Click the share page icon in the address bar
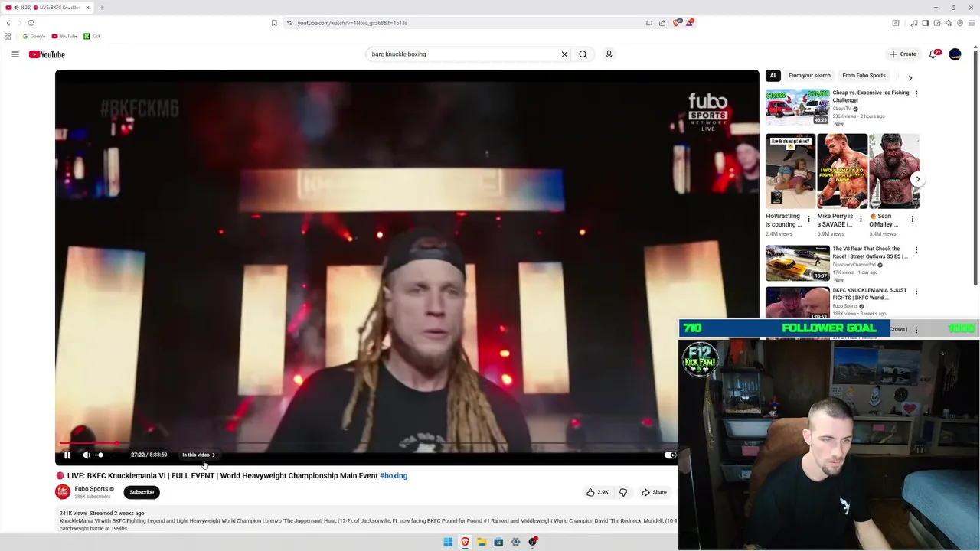Image resolution: width=980 pixels, height=551 pixels. click(x=662, y=23)
